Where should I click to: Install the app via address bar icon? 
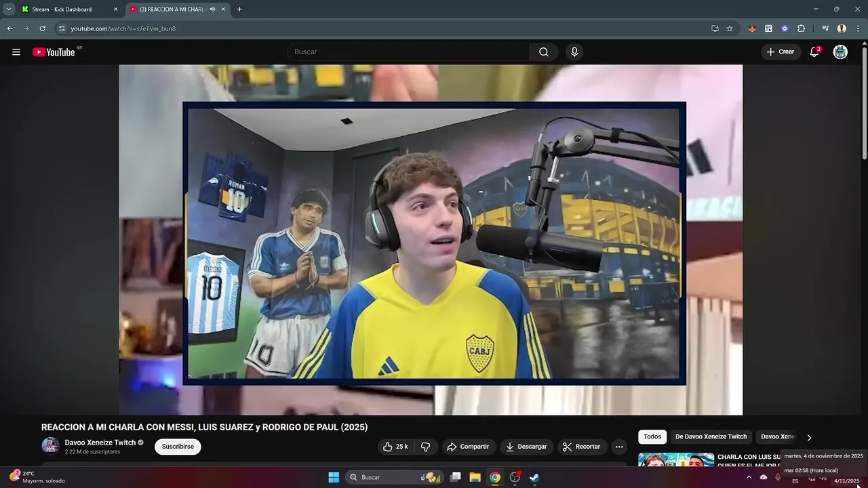point(715,28)
